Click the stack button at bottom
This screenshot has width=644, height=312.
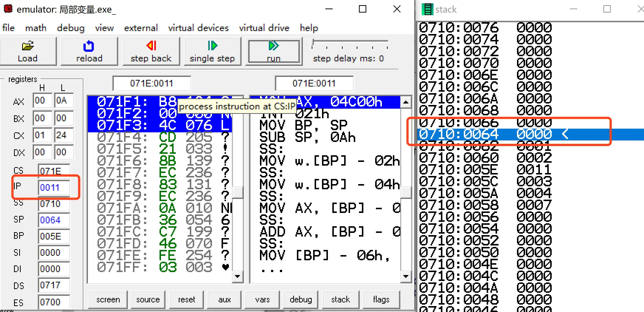coord(340,299)
